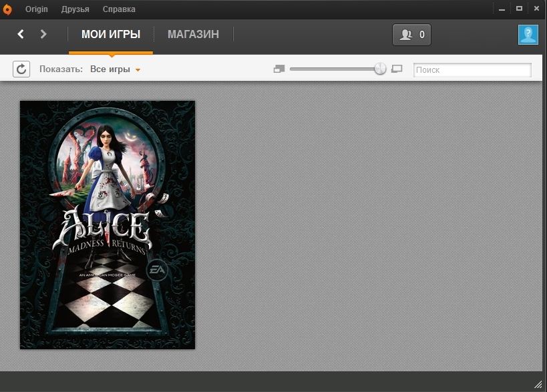The image size is (547, 392).
Task: Click the Origin logo icon
Action: pyautogui.click(x=7, y=9)
